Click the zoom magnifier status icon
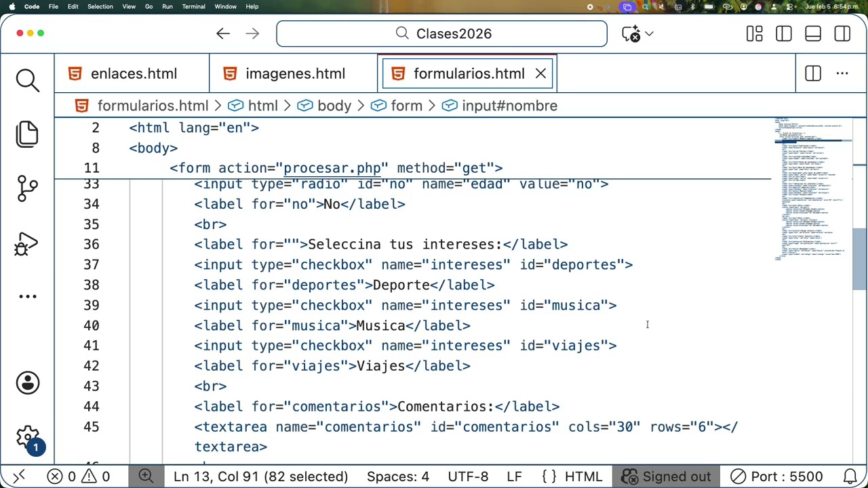 (146, 476)
